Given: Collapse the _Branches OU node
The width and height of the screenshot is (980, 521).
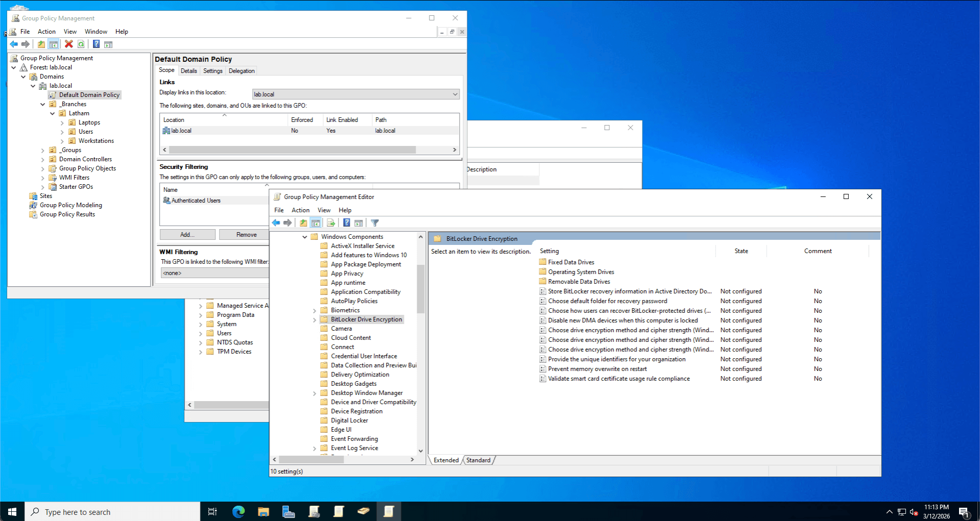Looking at the screenshot, I should point(42,104).
